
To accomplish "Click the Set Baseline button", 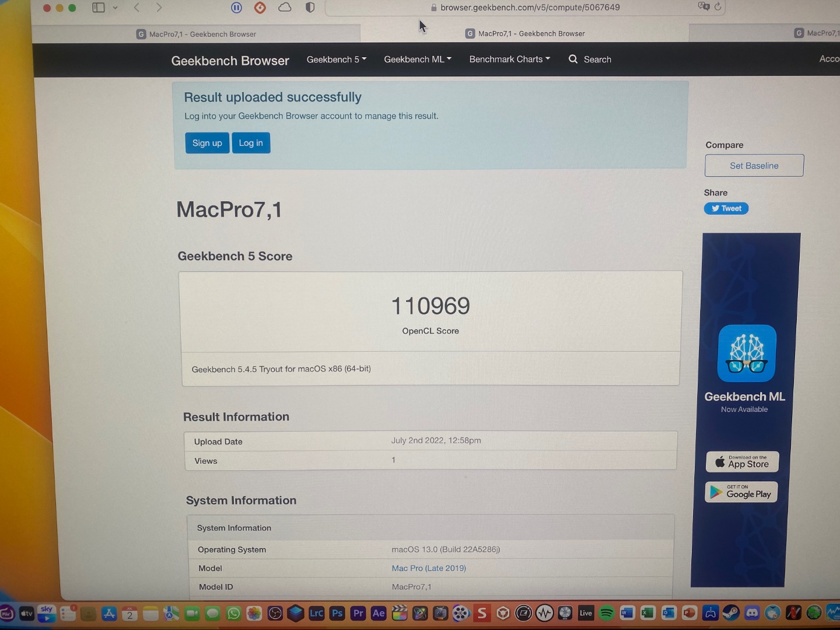I will 754,166.
